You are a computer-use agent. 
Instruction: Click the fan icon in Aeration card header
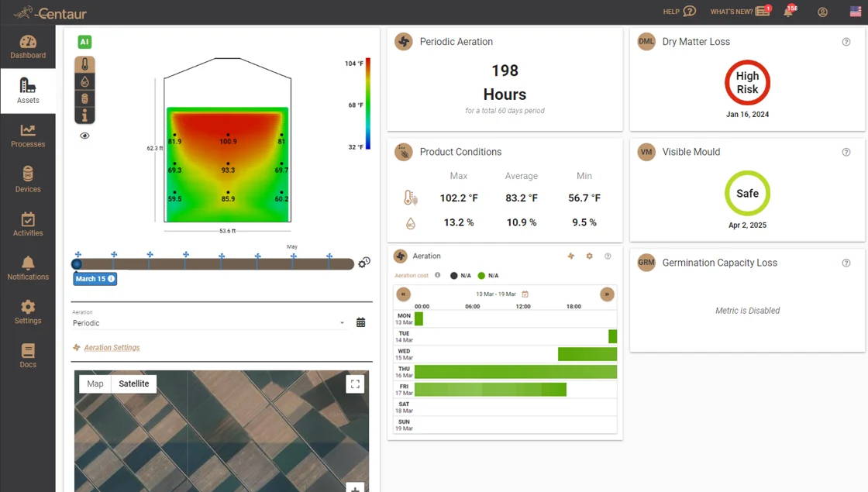tap(571, 256)
